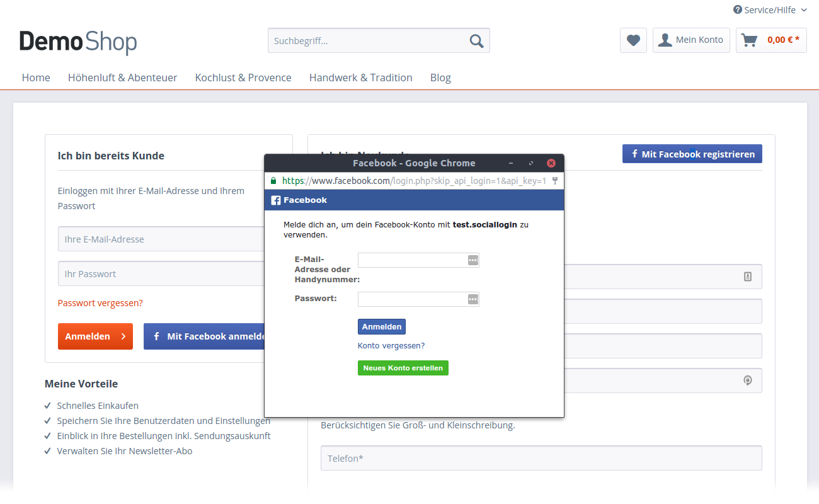Viewport: 819px width, 504px height.
Task: Click Mit Facebook registrieren button
Action: [x=692, y=154]
